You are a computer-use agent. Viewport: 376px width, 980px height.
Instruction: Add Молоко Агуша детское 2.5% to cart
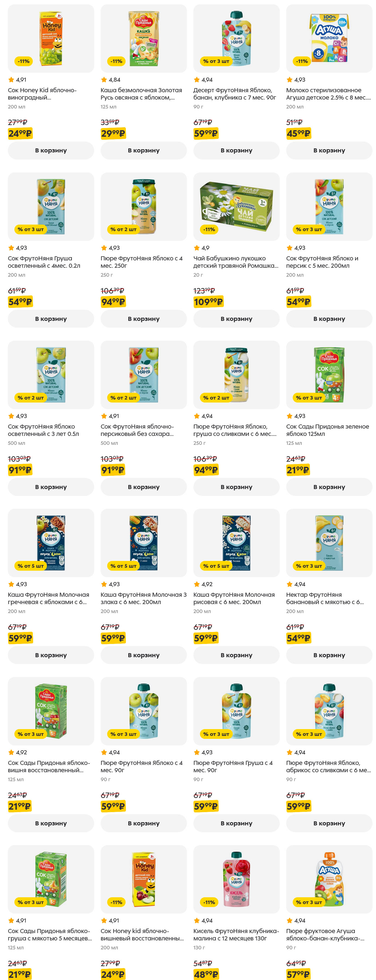tap(329, 150)
